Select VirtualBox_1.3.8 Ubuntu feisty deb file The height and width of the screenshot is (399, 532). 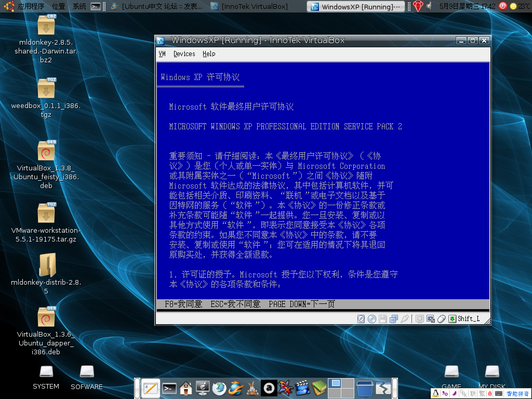point(46,165)
